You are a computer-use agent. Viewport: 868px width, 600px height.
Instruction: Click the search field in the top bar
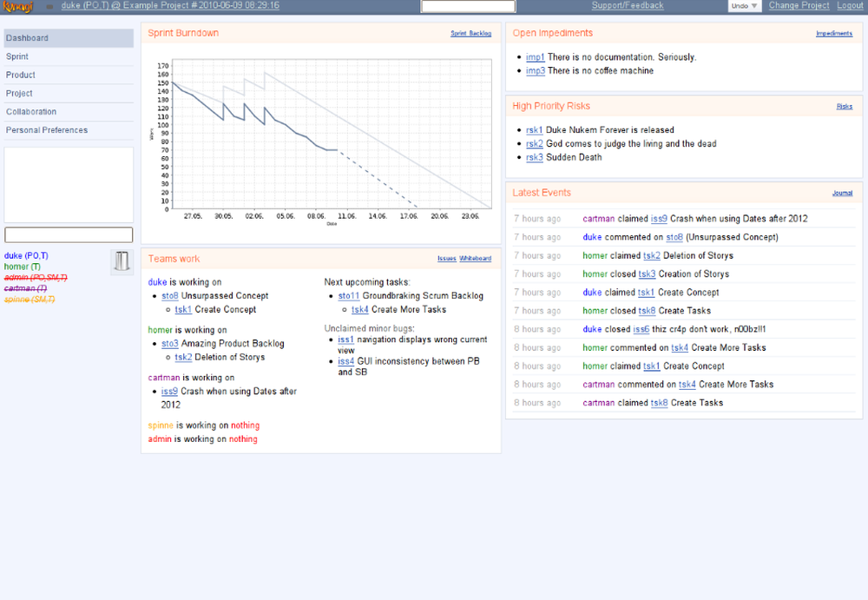(467, 5)
